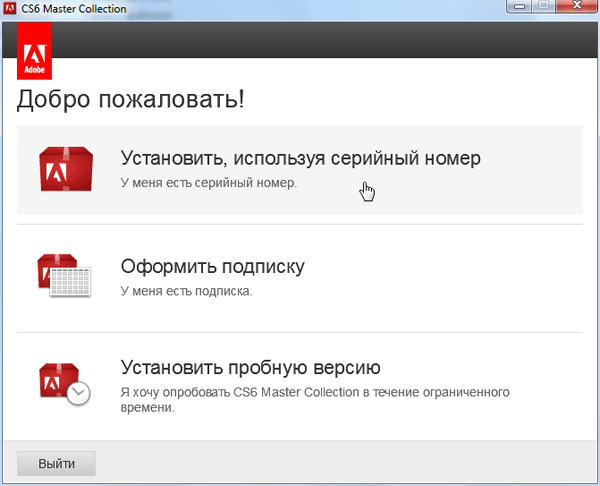Click the "CS6 Master Collection" window title

click(73, 8)
